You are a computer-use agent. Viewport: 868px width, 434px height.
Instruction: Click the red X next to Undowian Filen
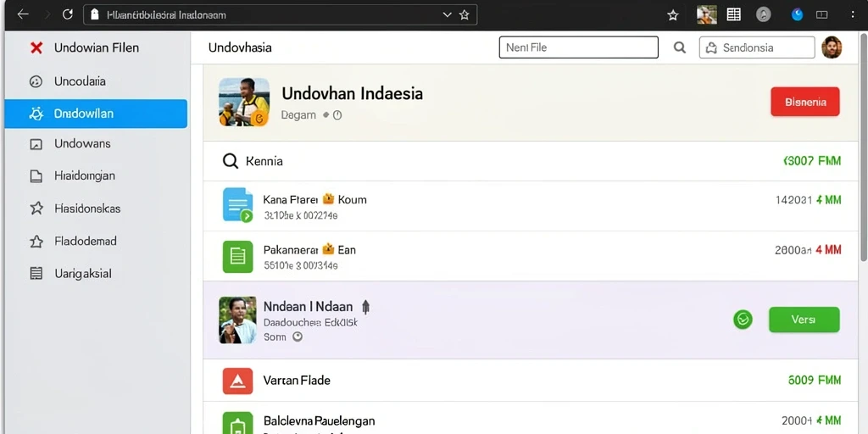pos(36,47)
